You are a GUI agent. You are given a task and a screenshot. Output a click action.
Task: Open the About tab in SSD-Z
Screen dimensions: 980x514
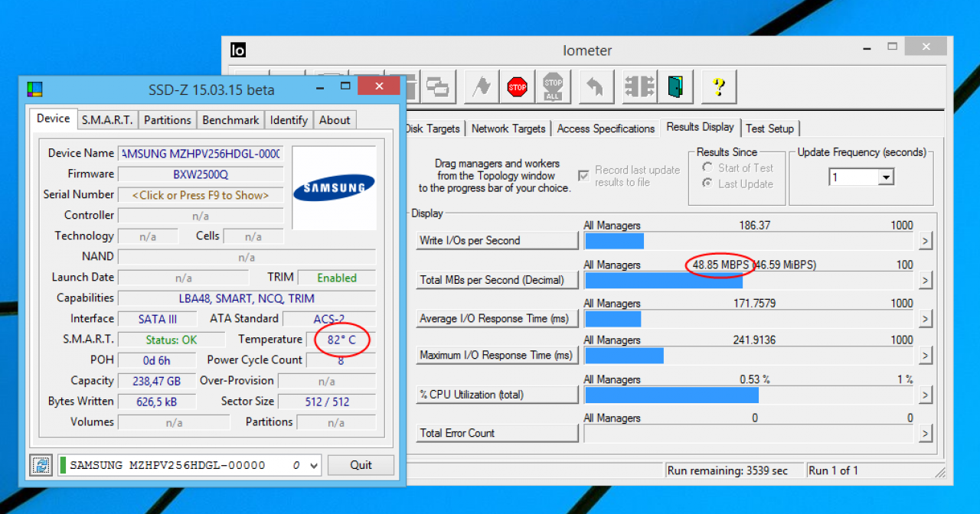335,120
